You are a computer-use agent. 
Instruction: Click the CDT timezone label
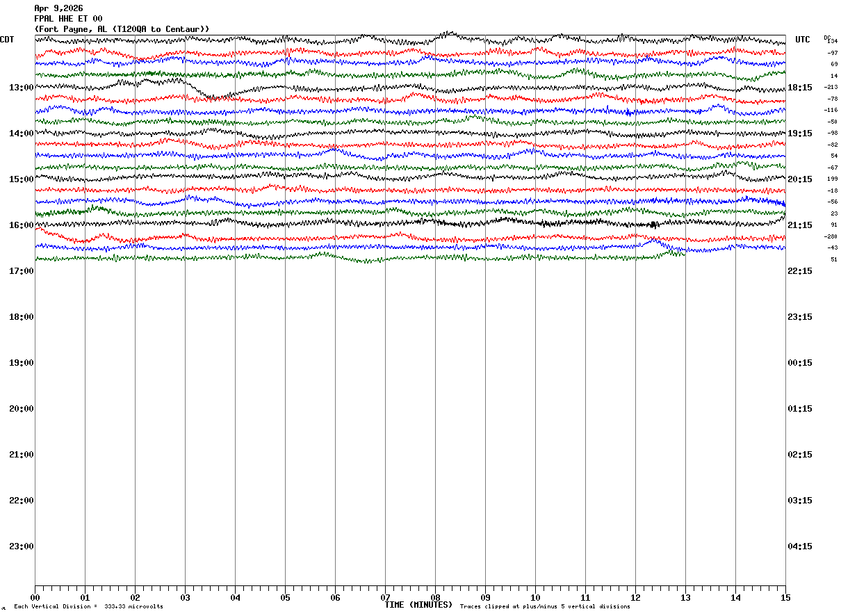click(x=7, y=40)
